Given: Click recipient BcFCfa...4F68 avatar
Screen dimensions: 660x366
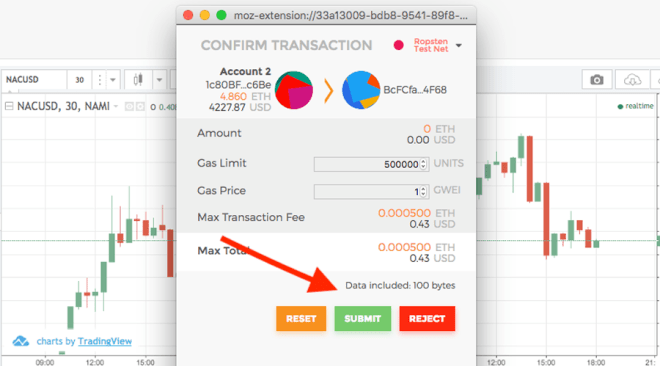Looking at the screenshot, I should pos(361,90).
